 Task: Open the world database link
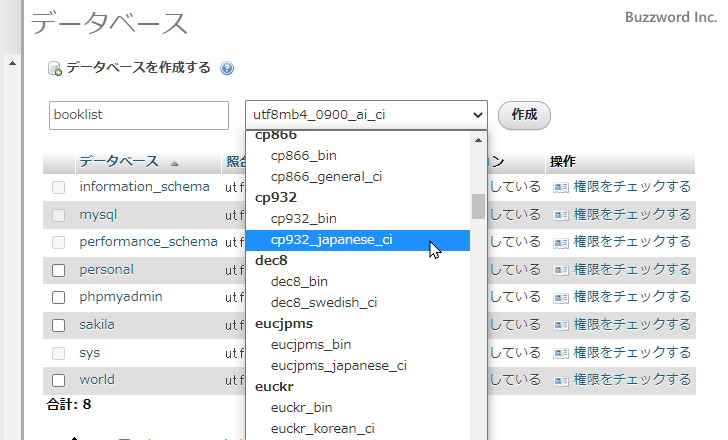point(97,380)
